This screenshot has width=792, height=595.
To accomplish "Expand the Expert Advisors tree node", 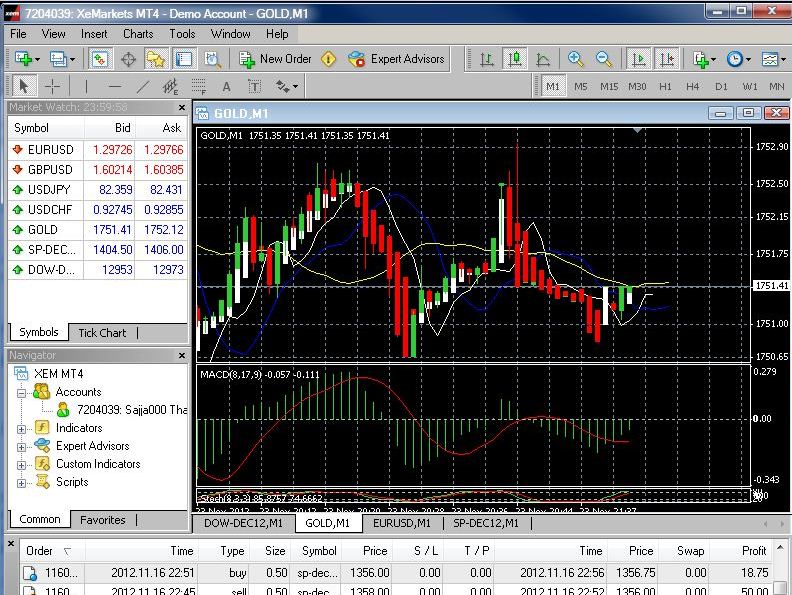I will pyautogui.click(x=21, y=447).
